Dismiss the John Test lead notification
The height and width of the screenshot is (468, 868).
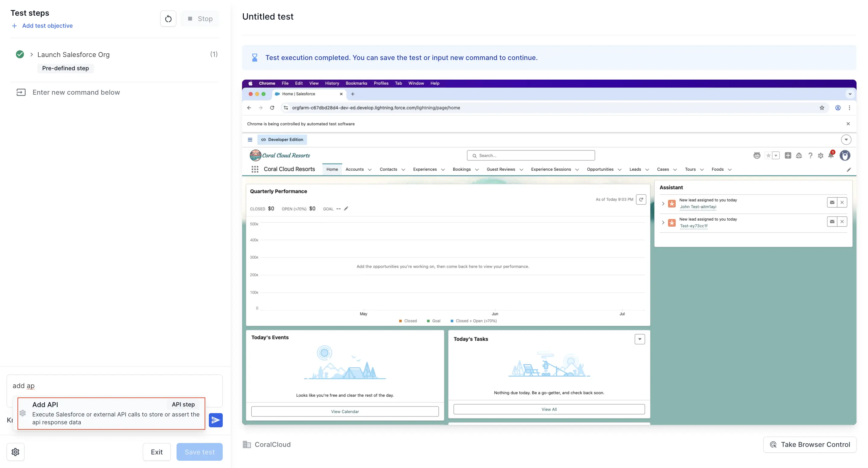pos(842,202)
